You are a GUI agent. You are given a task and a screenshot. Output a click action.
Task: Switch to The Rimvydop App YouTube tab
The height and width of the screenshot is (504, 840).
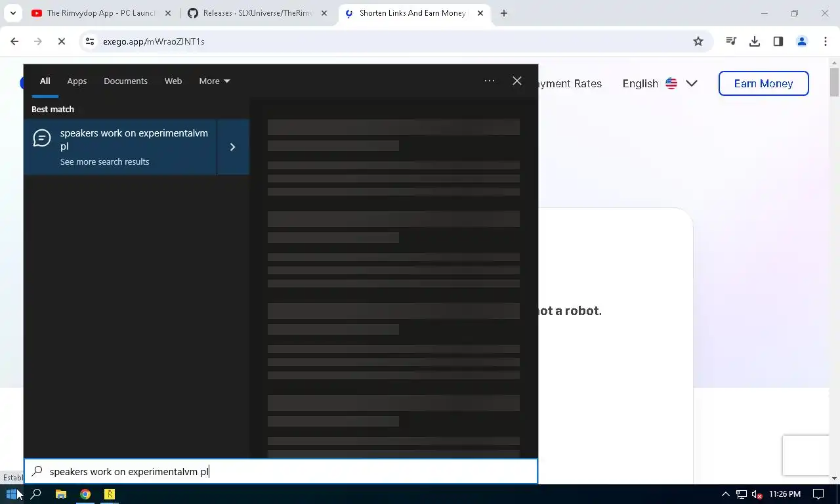(102, 13)
